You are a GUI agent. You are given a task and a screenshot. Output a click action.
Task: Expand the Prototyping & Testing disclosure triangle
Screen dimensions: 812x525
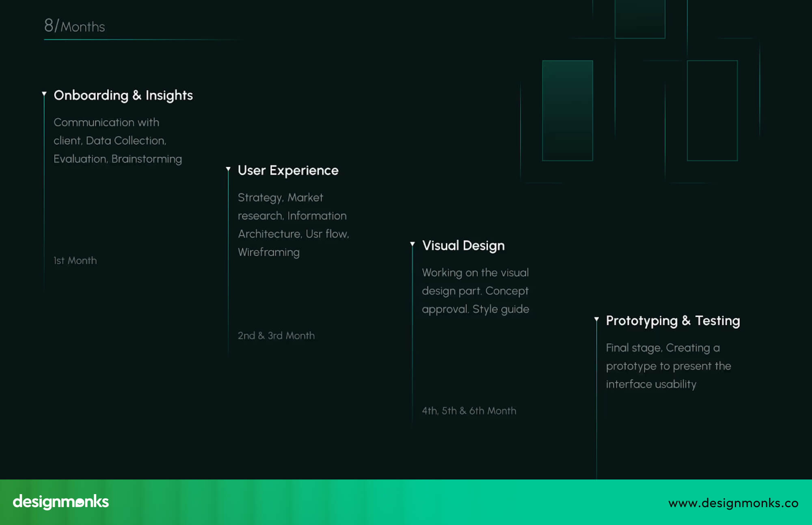coord(596,320)
